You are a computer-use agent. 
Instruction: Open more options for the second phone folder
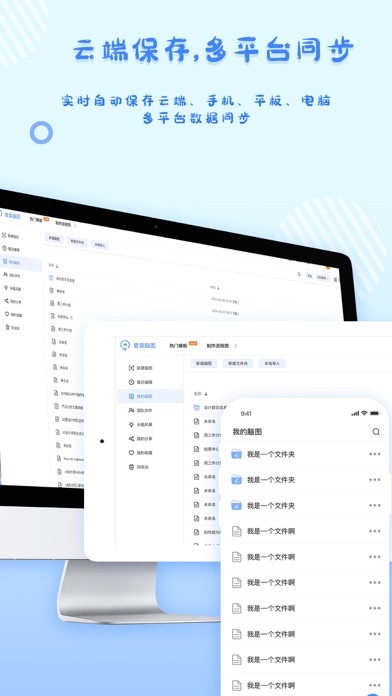pyautogui.click(x=375, y=480)
